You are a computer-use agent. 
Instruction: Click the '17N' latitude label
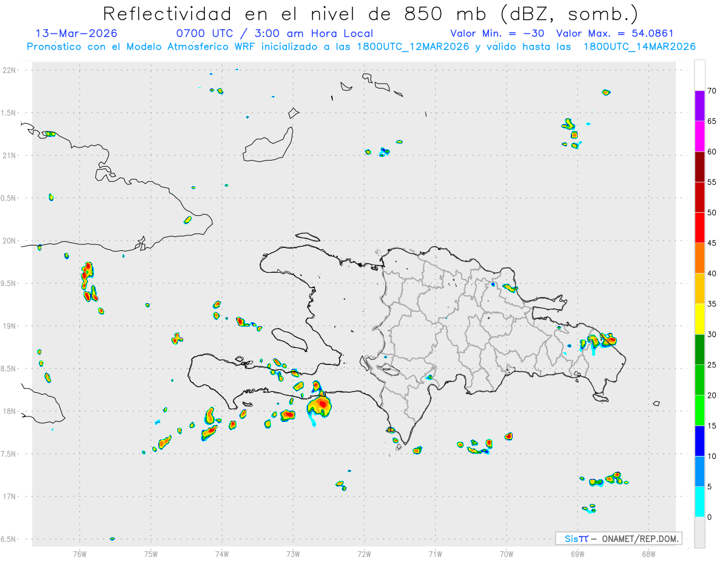coord(9,497)
